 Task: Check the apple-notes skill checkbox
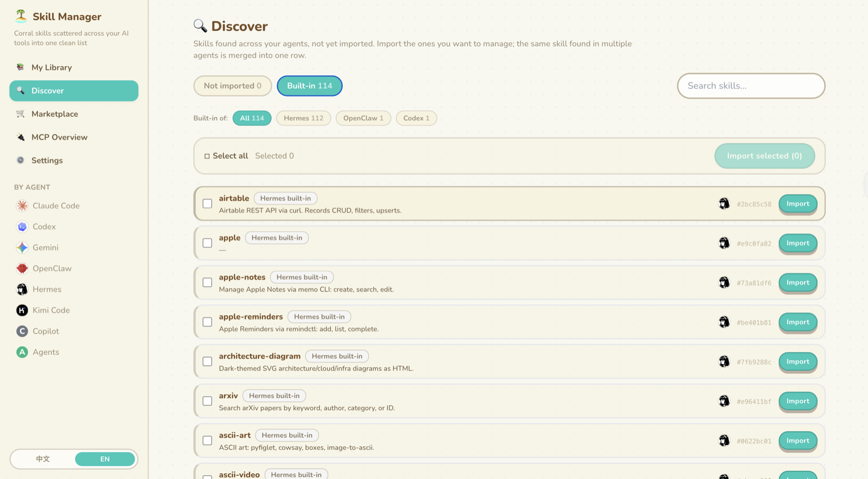click(207, 283)
